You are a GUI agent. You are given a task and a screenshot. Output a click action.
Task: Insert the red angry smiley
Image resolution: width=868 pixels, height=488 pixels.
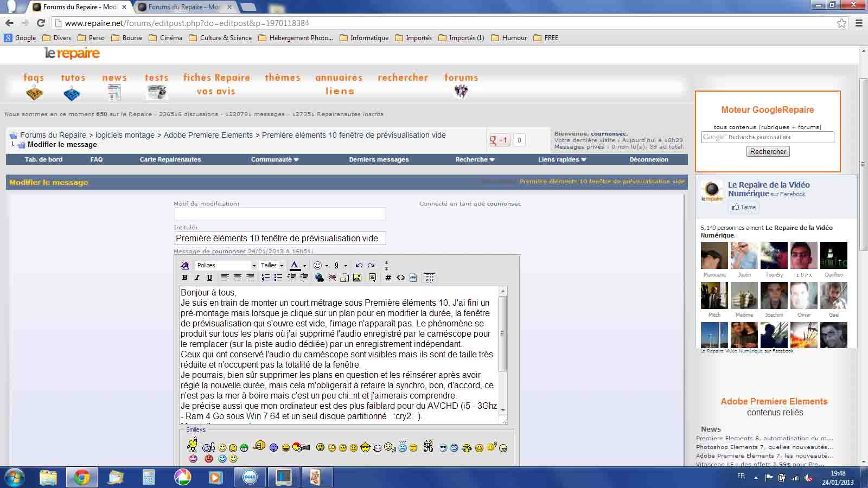pyautogui.click(x=209, y=459)
